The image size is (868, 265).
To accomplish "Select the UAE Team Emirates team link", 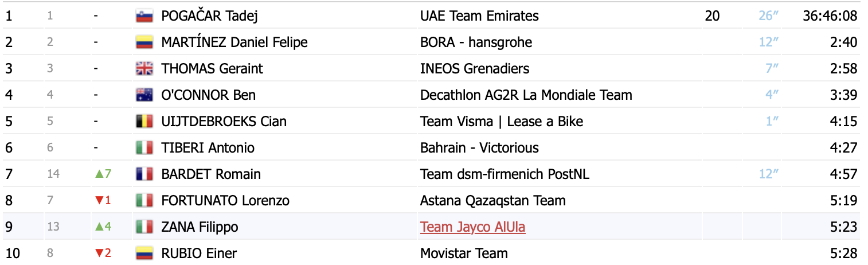I will [x=479, y=16].
